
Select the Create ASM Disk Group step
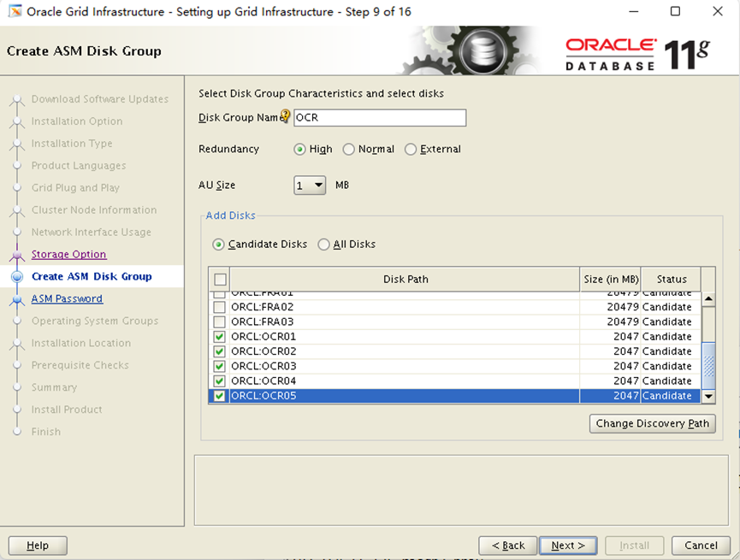tap(92, 276)
